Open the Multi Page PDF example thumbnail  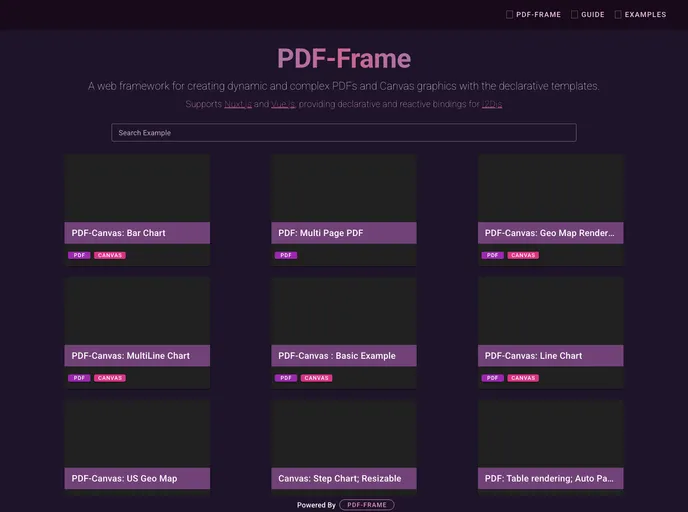click(x=344, y=188)
